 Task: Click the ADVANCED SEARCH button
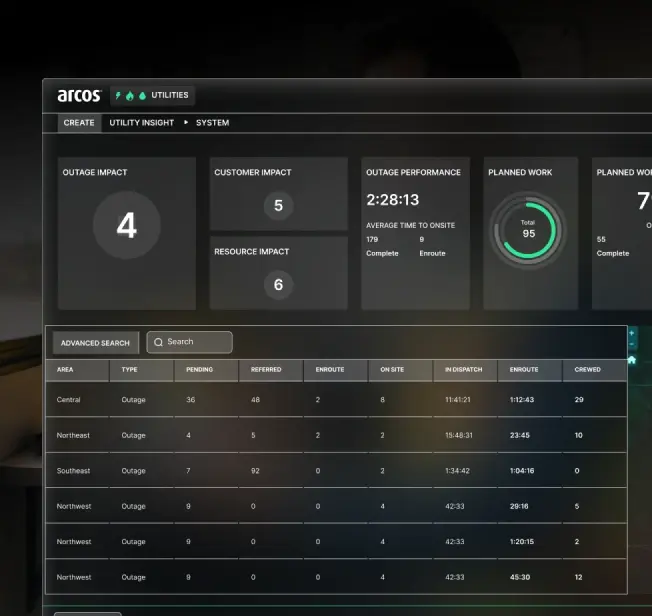tap(96, 343)
